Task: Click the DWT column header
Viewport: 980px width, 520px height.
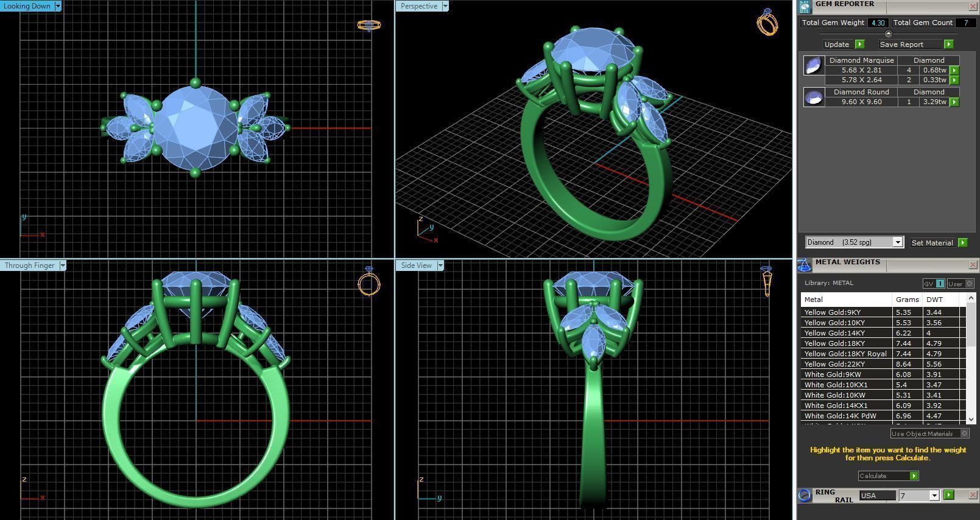Action: pyautogui.click(x=941, y=300)
